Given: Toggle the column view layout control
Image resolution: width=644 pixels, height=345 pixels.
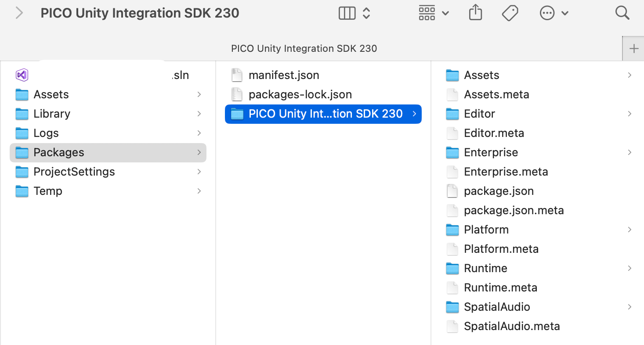Looking at the screenshot, I should (x=347, y=13).
